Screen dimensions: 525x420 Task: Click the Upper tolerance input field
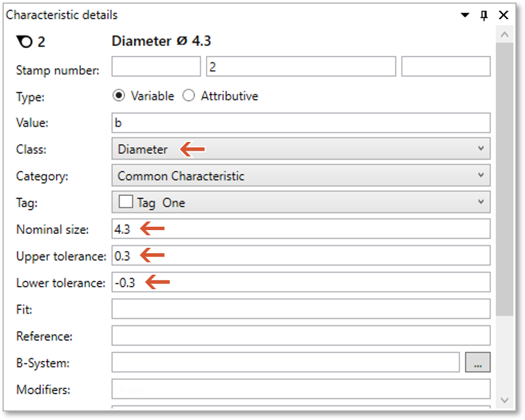[x=301, y=256]
